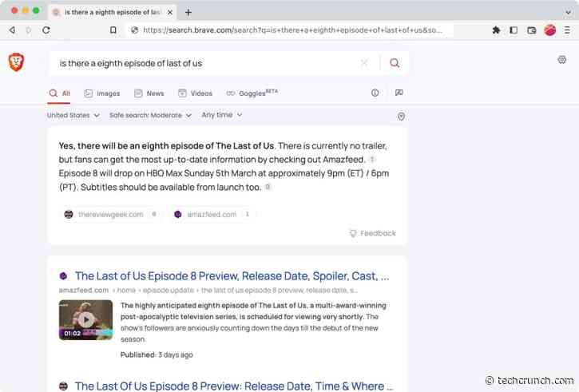Click the info circle icon beside Goggles
This screenshot has width=579, height=392.
[375, 93]
